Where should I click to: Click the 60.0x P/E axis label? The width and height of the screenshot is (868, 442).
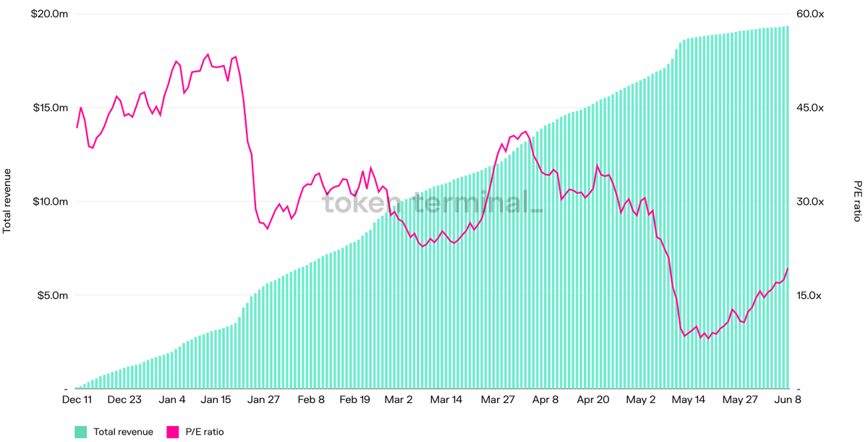(x=810, y=14)
